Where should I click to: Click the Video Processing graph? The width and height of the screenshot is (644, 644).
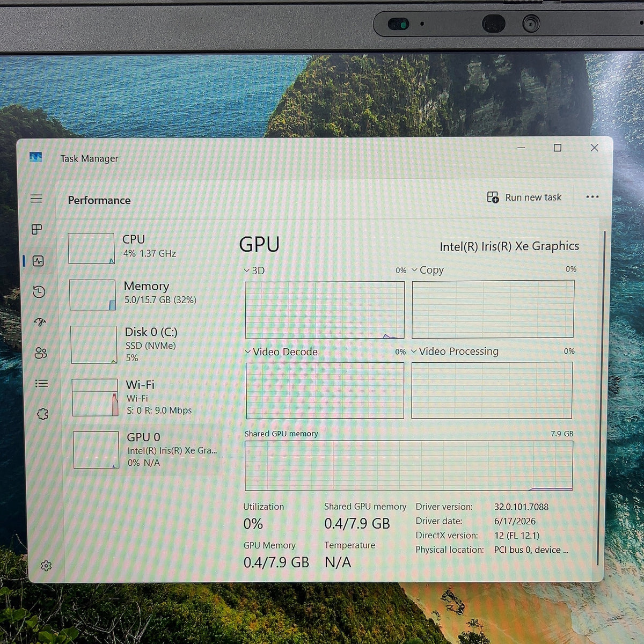(492, 390)
